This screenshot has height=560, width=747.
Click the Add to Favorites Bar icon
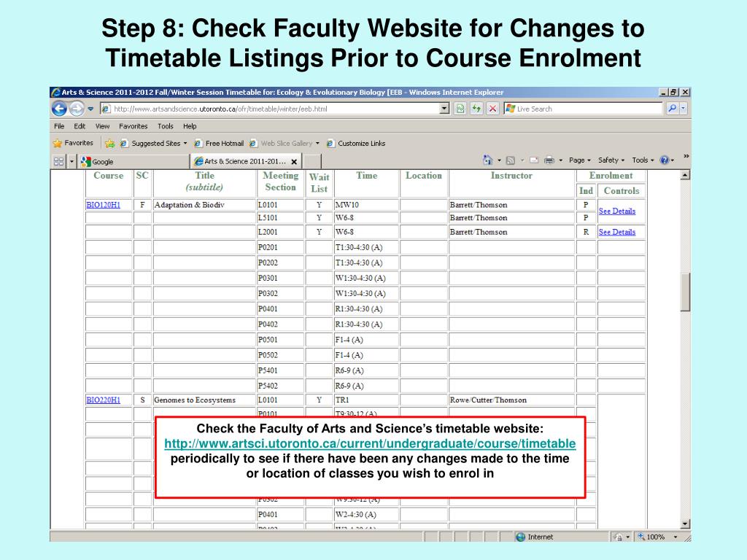[109, 144]
